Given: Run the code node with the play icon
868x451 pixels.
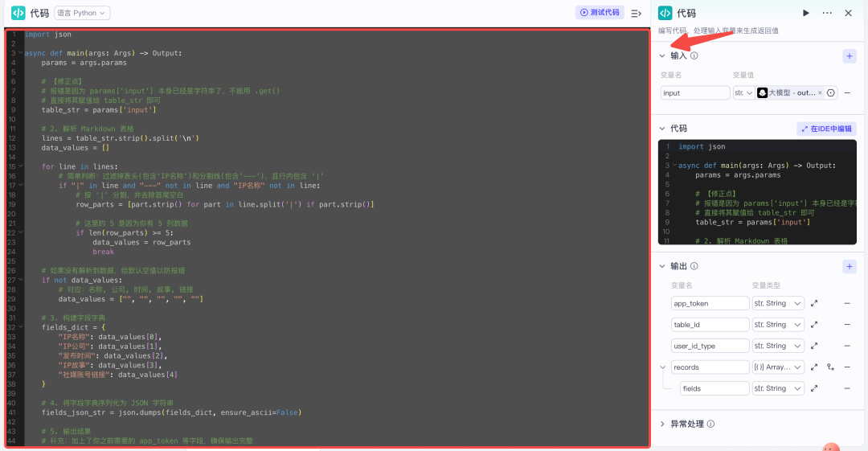Looking at the screenshot, I should 805,13.
